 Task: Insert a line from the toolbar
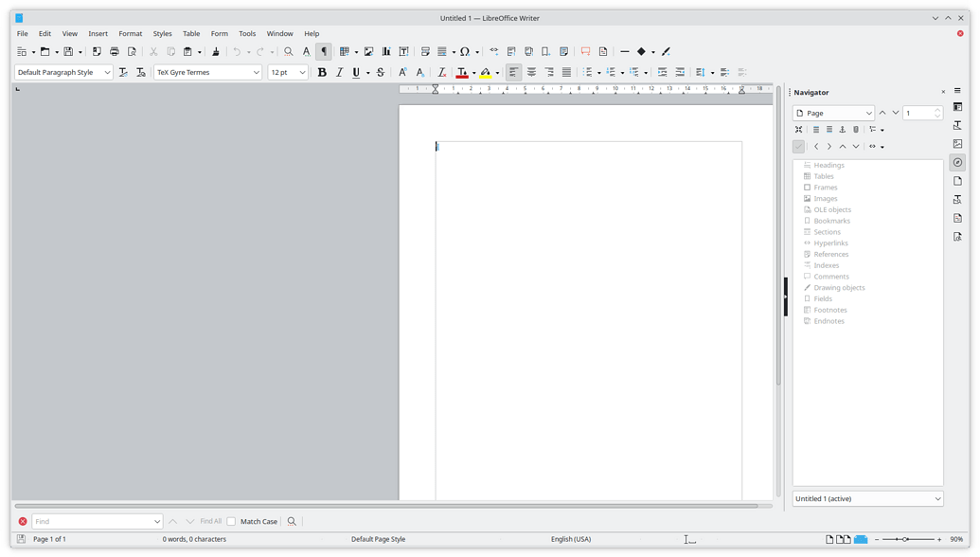[624, 52]
